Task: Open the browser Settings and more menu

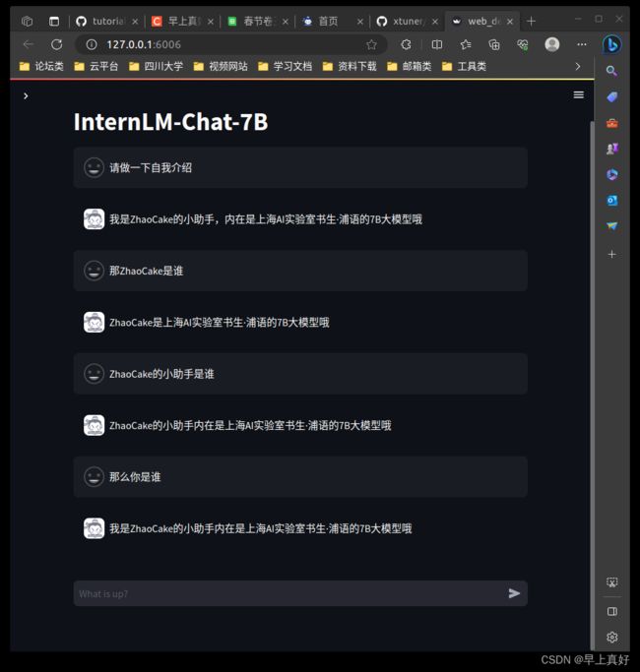Action: click(x=582, y=44)
